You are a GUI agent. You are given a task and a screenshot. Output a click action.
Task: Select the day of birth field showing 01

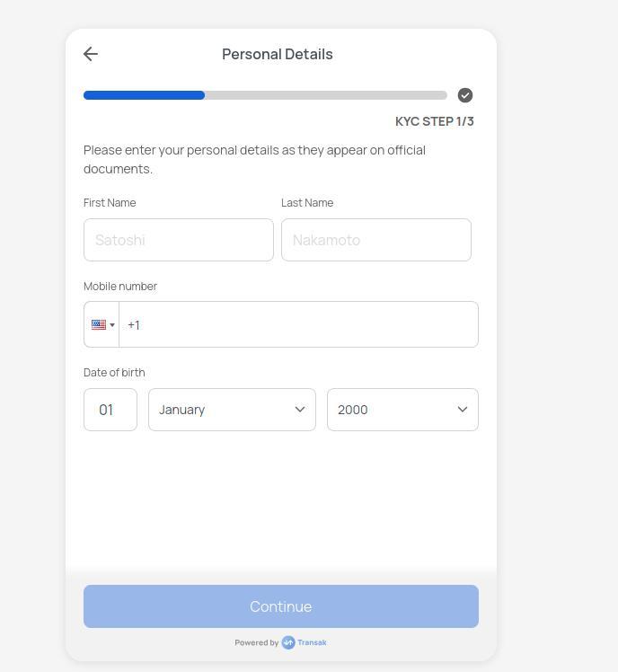110,410
